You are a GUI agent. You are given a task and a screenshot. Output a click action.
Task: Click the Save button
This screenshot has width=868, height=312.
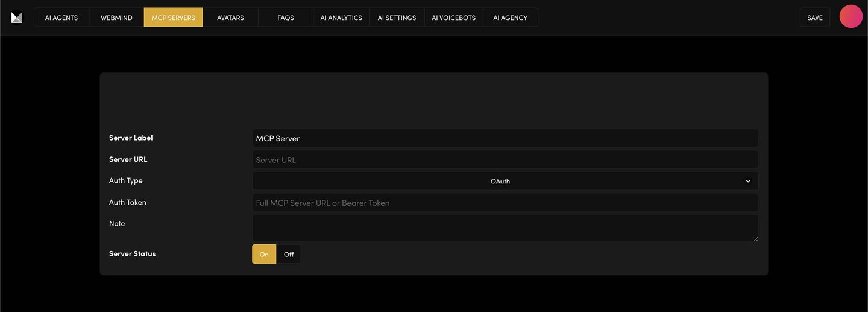[x=815, y=18]
